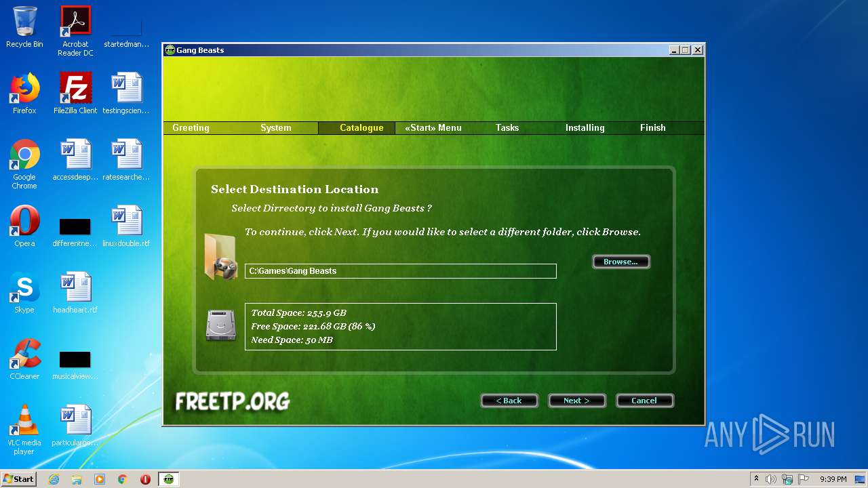Open Internet Explorer from the taskbar
This screenshot has width=868, height=488.
[x=54, y=479]
